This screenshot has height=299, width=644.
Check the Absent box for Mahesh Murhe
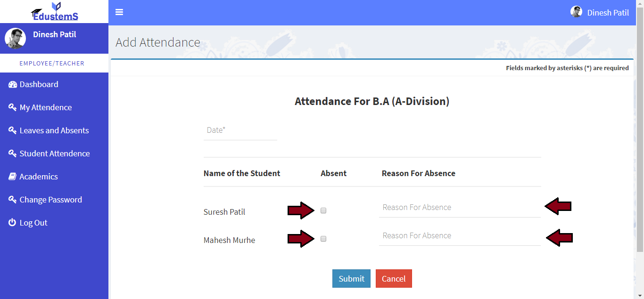[323, 239]
